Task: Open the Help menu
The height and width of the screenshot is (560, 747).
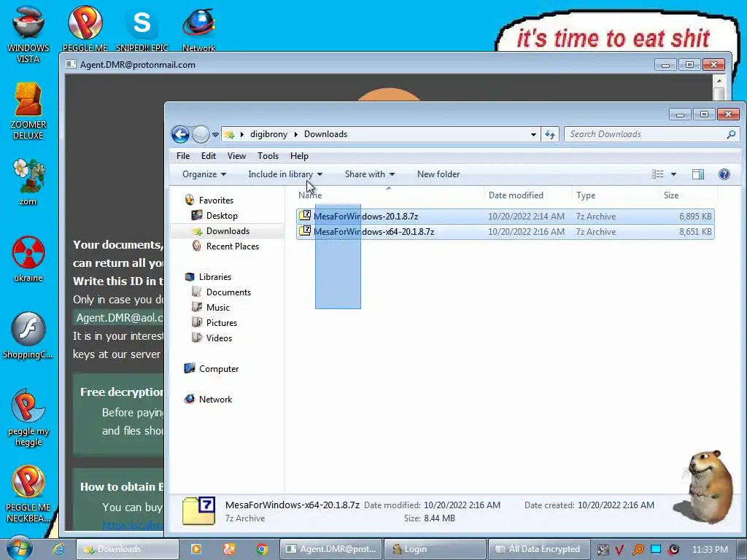Action: coord(299,156)
